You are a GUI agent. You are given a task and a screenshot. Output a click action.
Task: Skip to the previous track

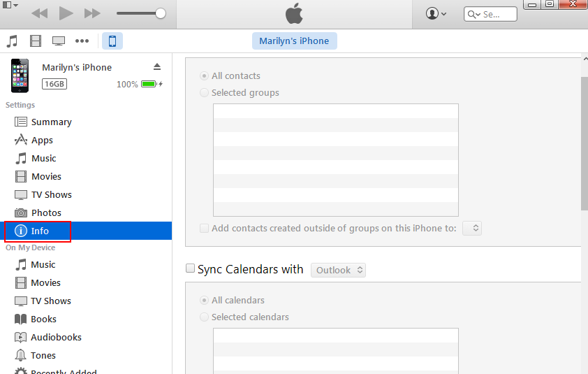coord(40,13)
